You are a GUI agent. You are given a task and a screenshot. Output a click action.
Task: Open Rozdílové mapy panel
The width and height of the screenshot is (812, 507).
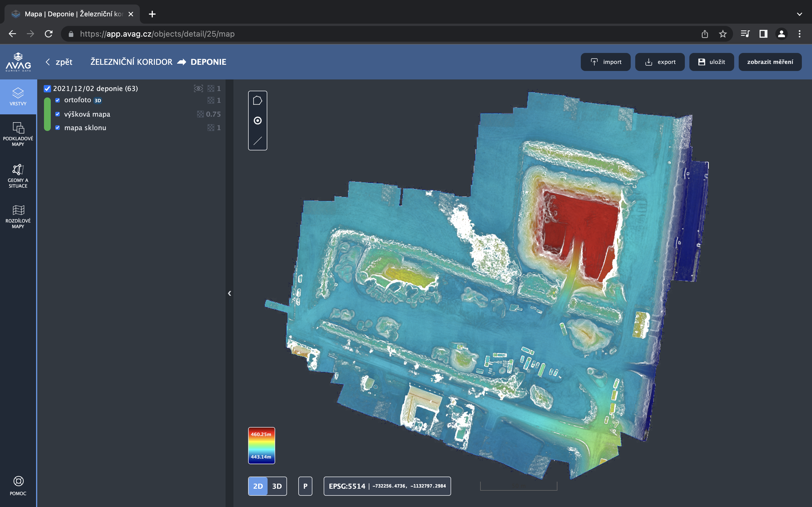point(18,217)
